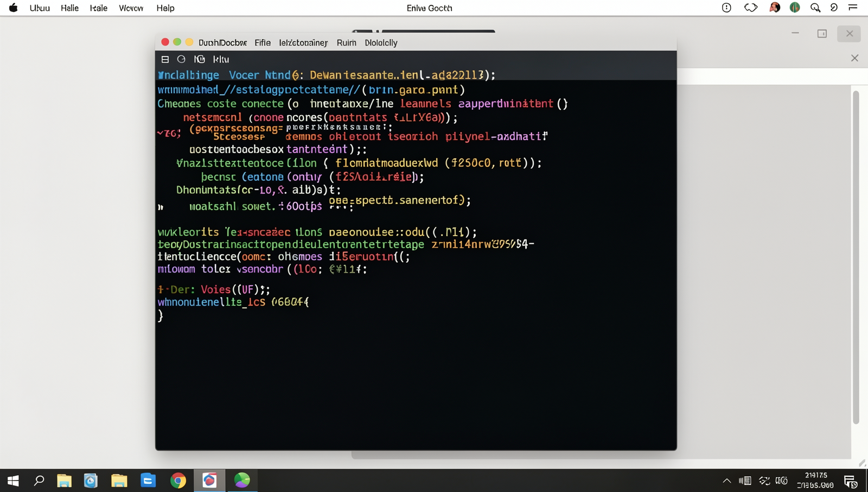Open the blue rounded app icon in taskbar

click(91, 481)
